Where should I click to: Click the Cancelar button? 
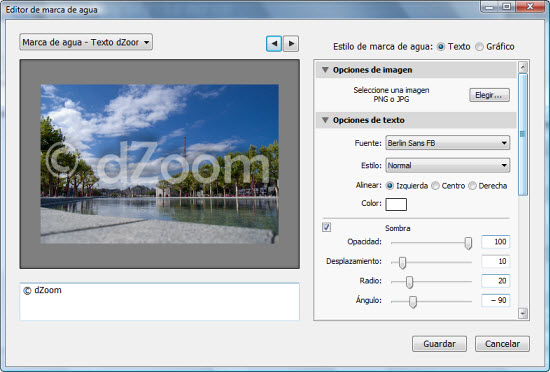502,344
